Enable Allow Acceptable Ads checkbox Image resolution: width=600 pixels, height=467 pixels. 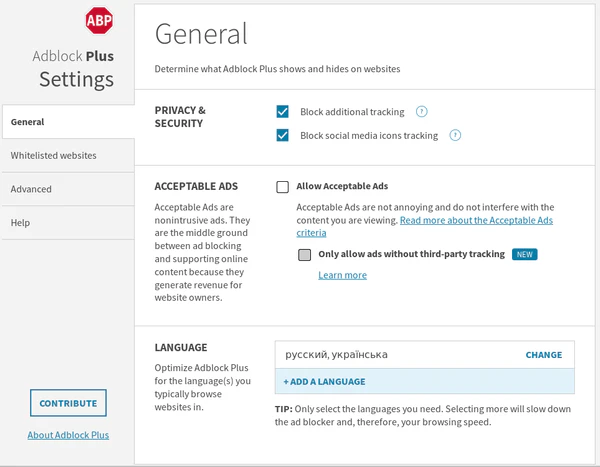coord(283,186)
